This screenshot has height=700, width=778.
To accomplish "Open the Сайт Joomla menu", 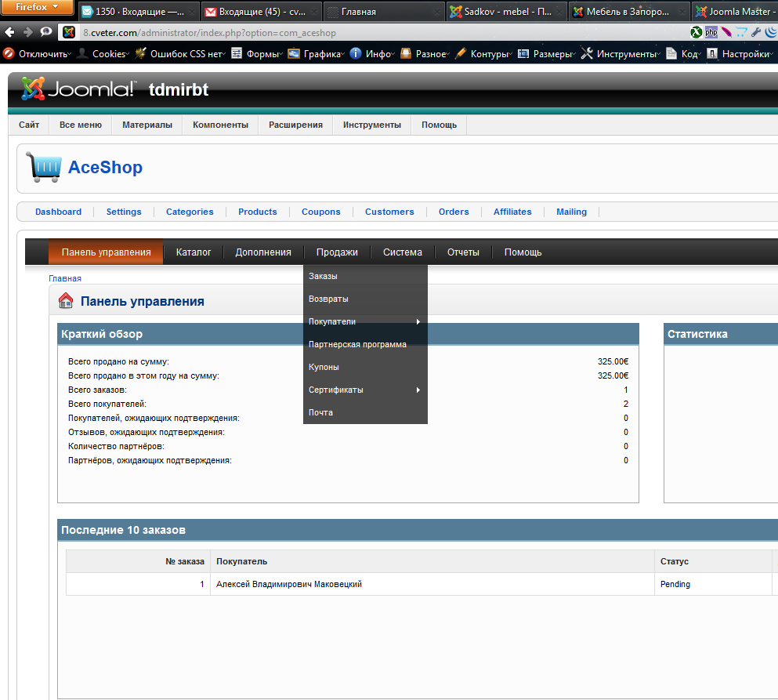I will point(29,125).
